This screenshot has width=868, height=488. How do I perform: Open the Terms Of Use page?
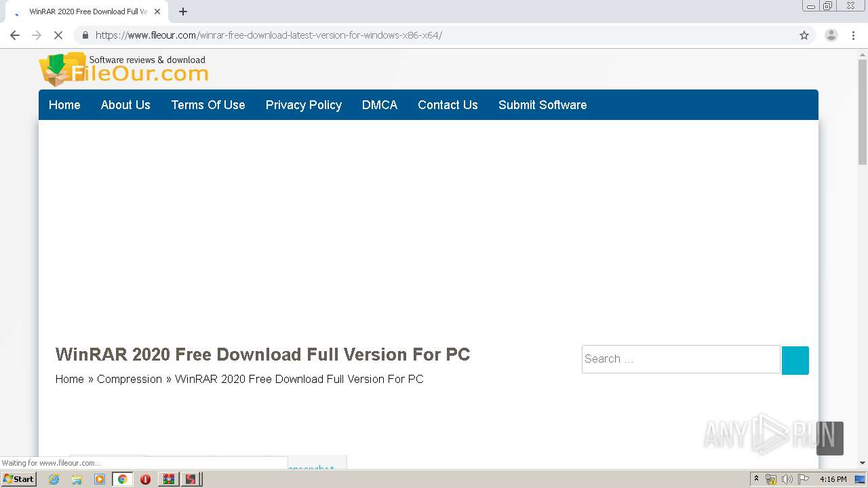click(x=208, y=105)
